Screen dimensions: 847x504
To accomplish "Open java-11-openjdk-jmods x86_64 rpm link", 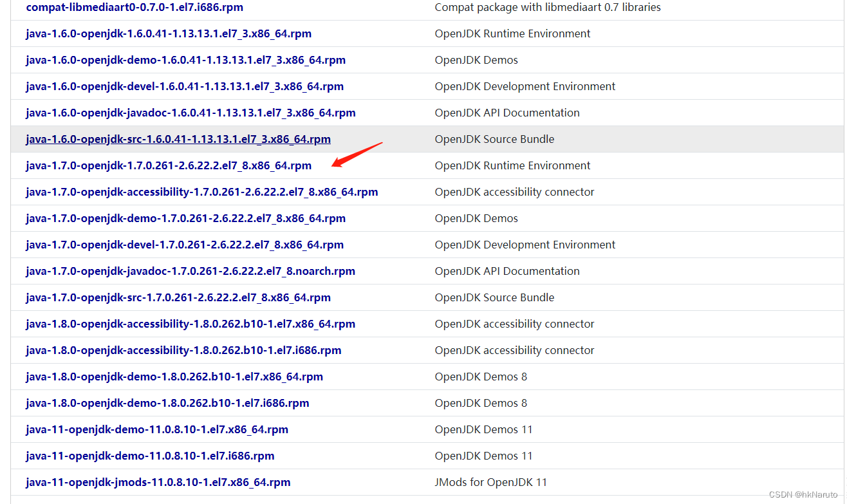I will [x=158, y=482].
